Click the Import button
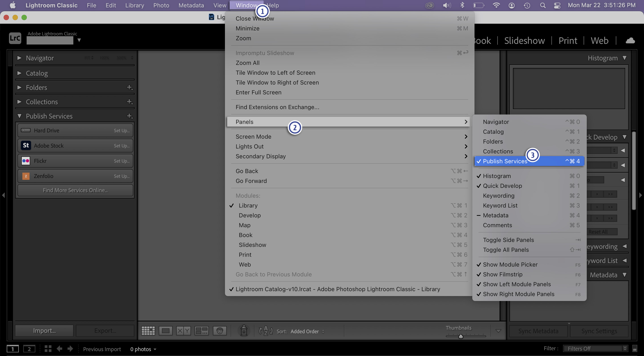The image size is (644, 356). (x=44, y=331)
